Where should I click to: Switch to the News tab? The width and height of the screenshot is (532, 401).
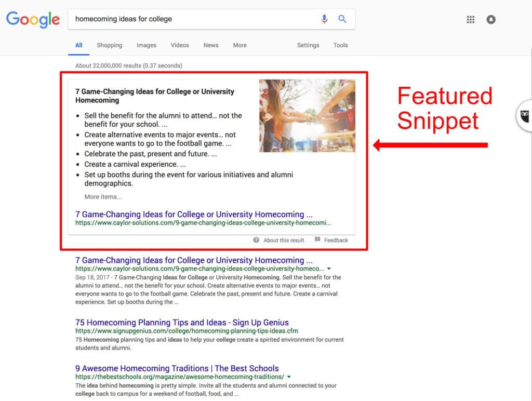pyautogui.click(x=211, y=45)
